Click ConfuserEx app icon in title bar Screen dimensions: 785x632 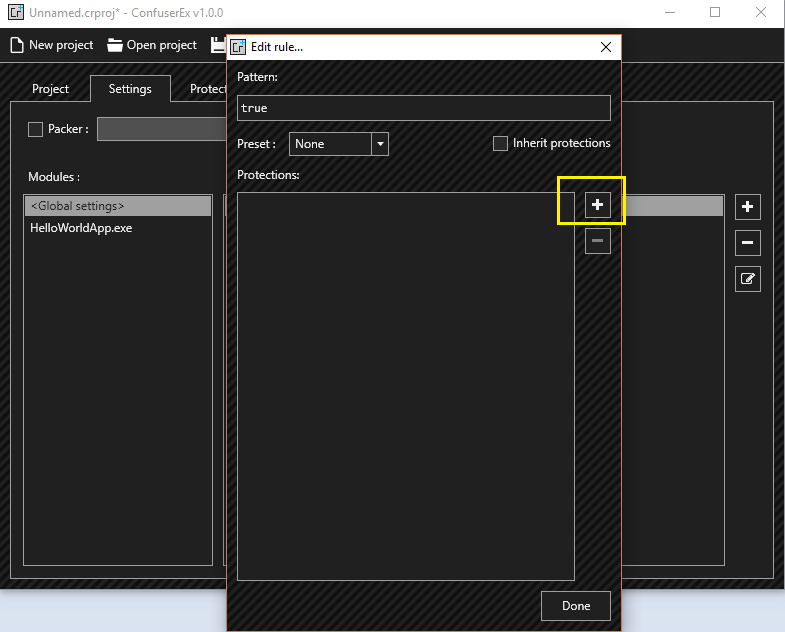point(16,13)
